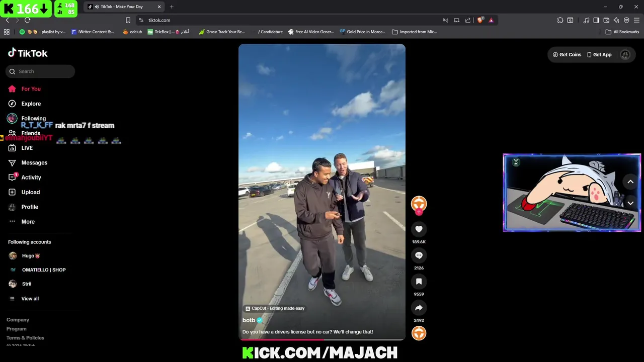Open the OMATIELLO | SHOP account
Image resolution: width=644 pixels, height=362 pixels.
(37, 270)
